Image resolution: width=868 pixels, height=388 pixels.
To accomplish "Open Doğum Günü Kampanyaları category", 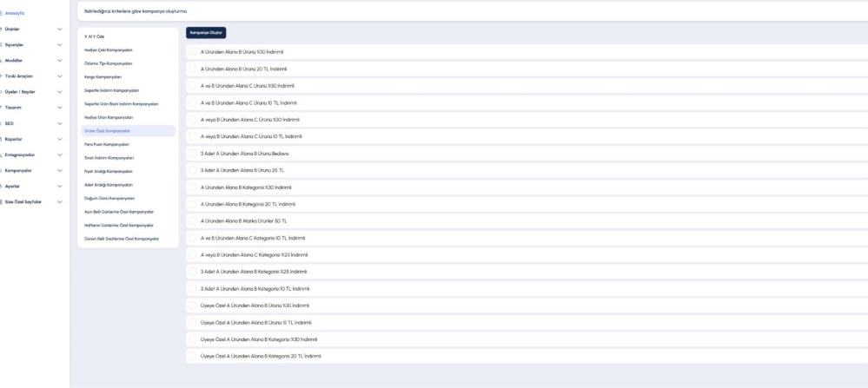I will pos(109,198).
